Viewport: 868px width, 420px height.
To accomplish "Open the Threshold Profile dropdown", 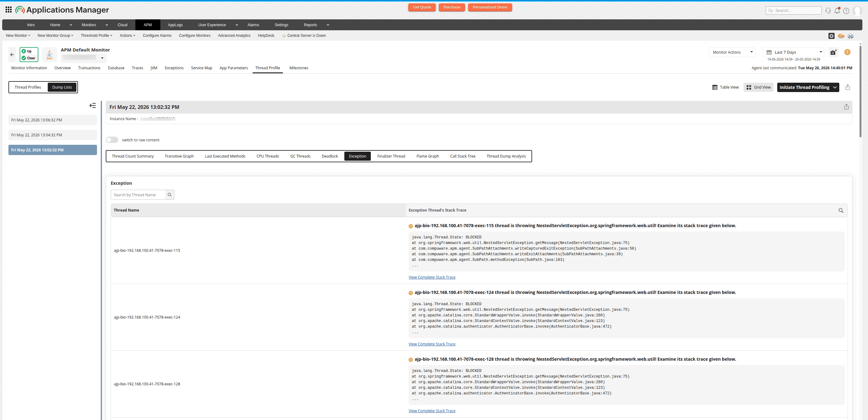I will [x=96, y=35].
